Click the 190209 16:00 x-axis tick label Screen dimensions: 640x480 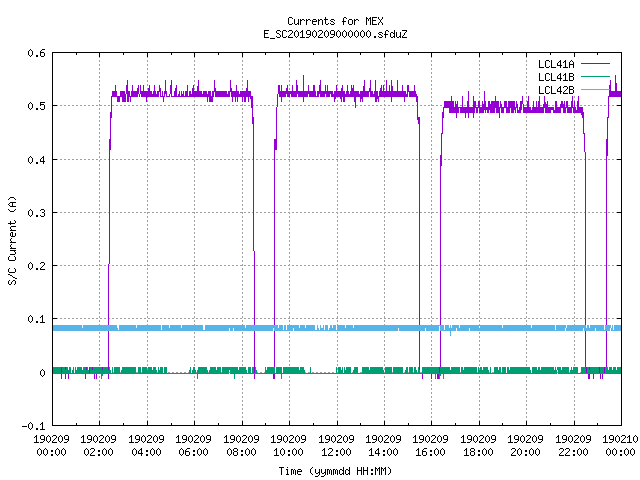(431, 446)
